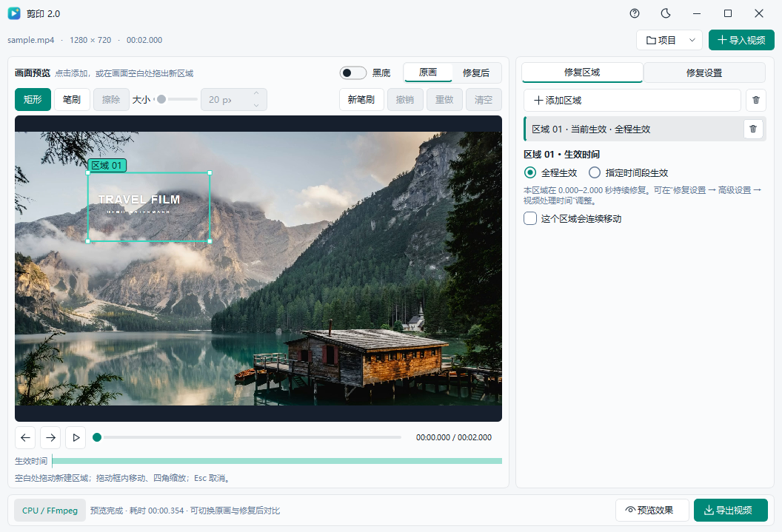The height and width of the screenshot is (532, 782).
Task: Check the 这个区域会连续移动 checkbox
Action: pos(530,218)
